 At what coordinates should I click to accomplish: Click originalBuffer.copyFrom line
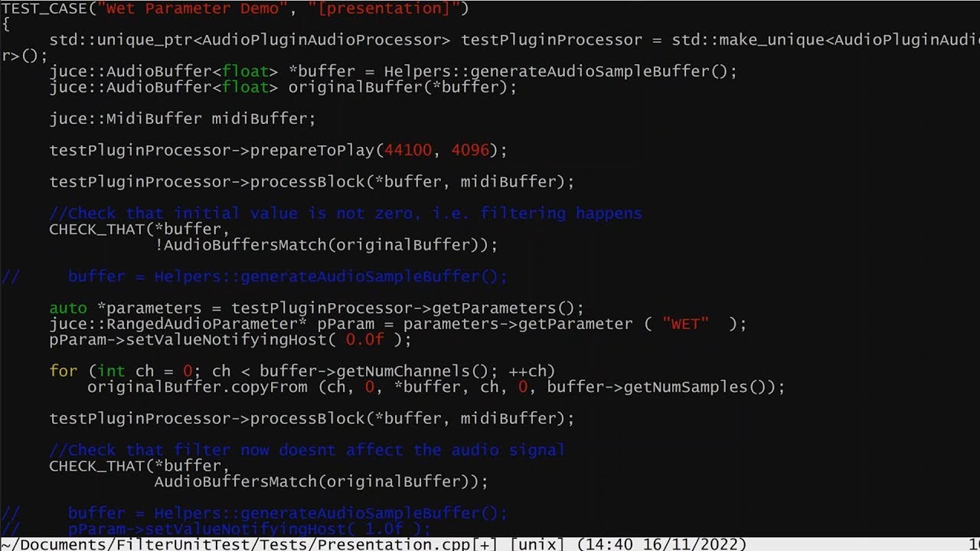click(x=436, y=386)
